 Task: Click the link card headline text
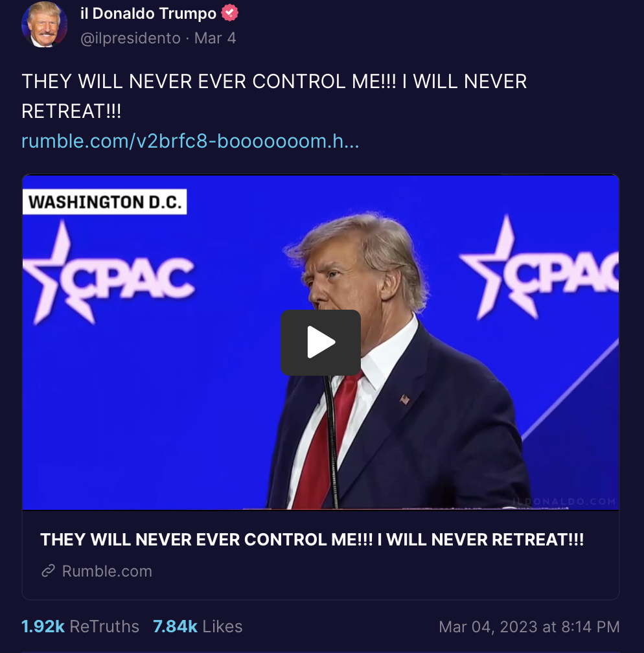(x=312, y=540)
